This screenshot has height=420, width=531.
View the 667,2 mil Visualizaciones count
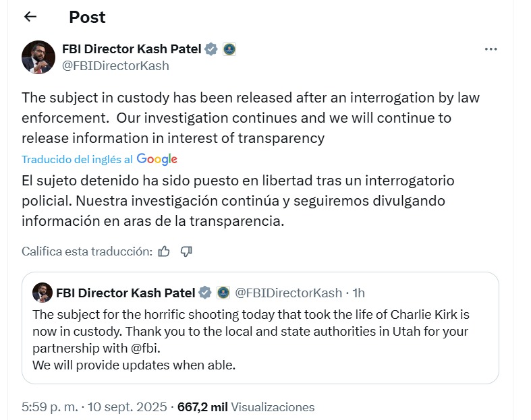246,407
